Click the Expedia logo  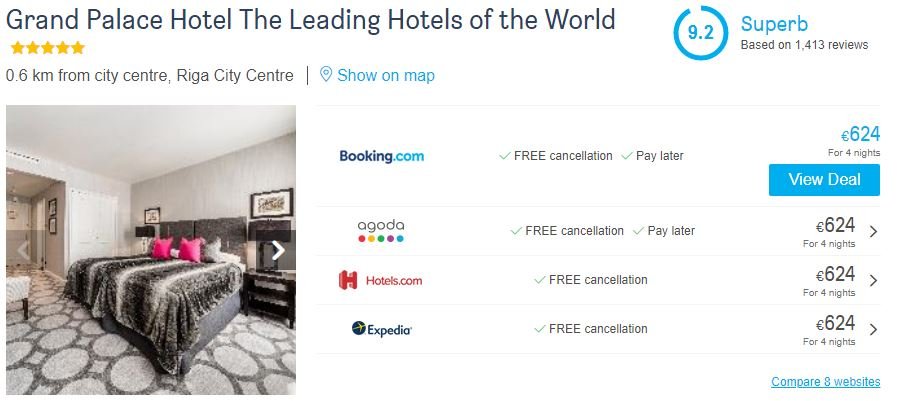381,329
